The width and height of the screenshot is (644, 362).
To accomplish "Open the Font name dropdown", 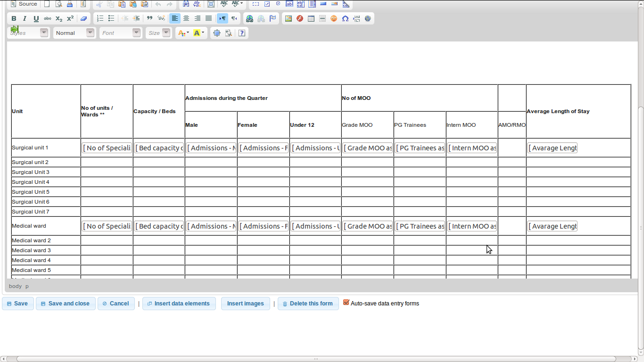I will pyautogui.click(x=120, y=33).
